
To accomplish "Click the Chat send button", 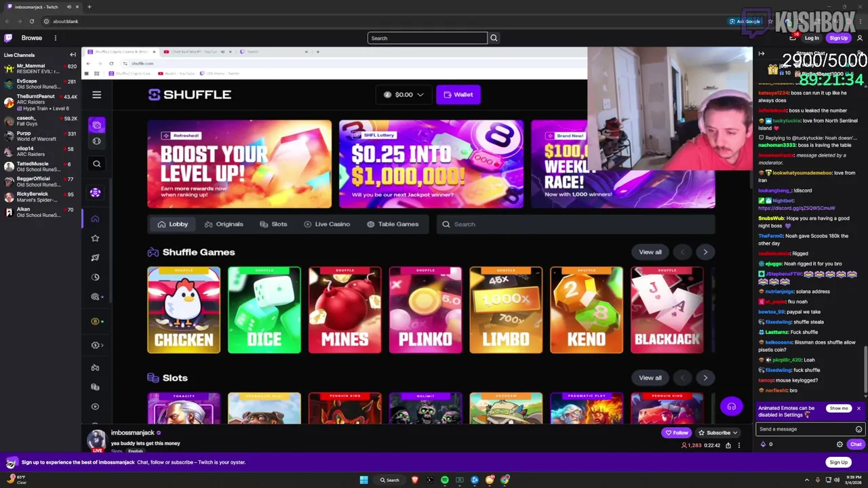I will click(856, 445).
